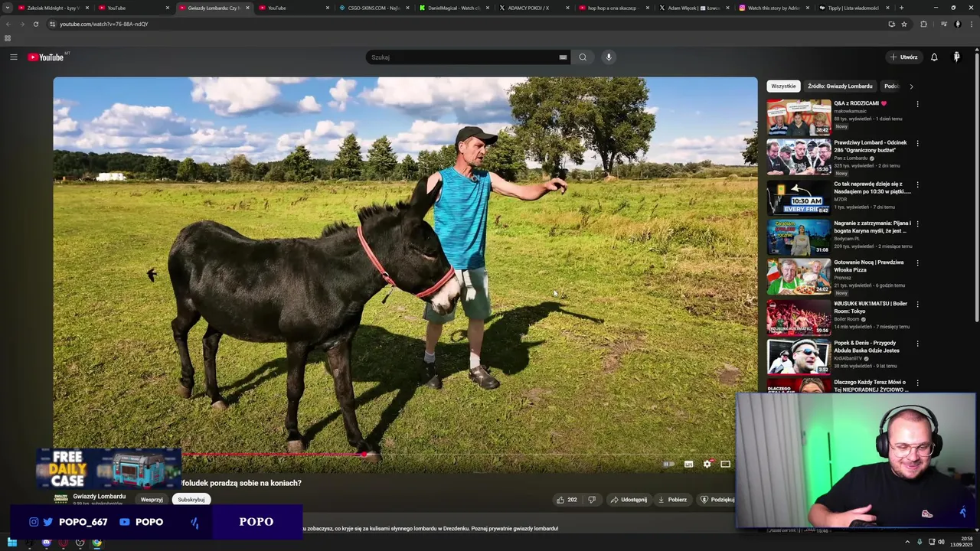Open the browser extensions puzzle icon
This screenshot has height=551, width=980.
coord(923,24)
